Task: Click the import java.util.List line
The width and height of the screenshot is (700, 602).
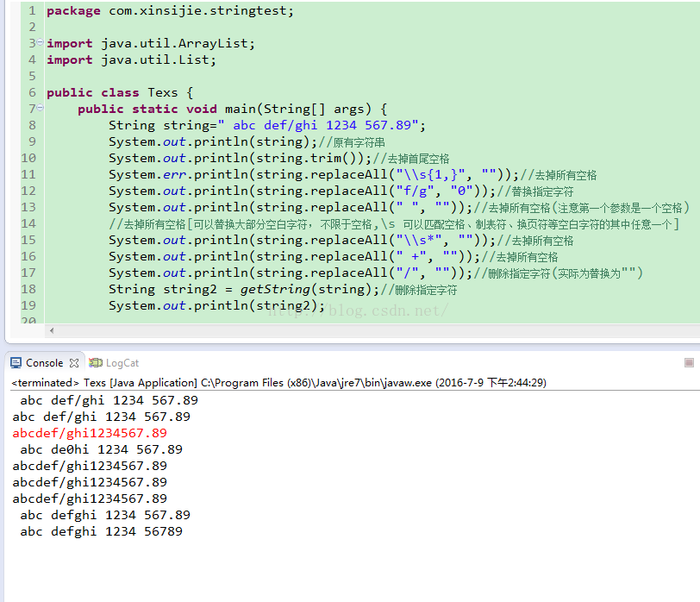Action: pos(131,60)
